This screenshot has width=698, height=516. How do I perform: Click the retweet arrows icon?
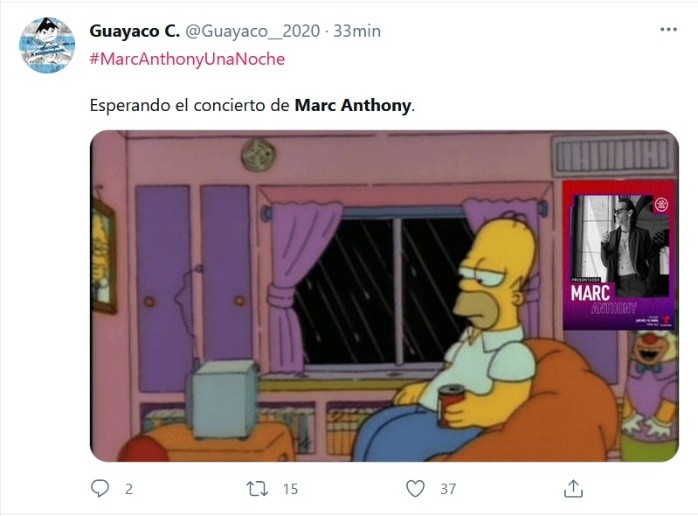point(257,489)
